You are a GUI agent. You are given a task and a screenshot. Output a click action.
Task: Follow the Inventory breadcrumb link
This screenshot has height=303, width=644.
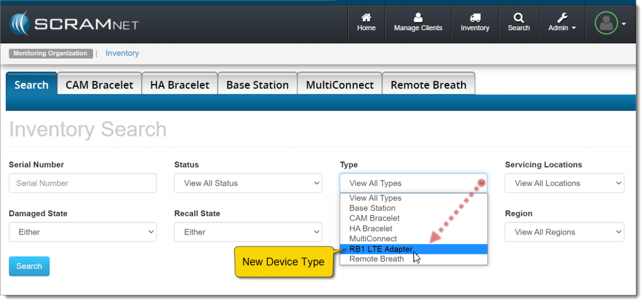(x=122, y=53)
